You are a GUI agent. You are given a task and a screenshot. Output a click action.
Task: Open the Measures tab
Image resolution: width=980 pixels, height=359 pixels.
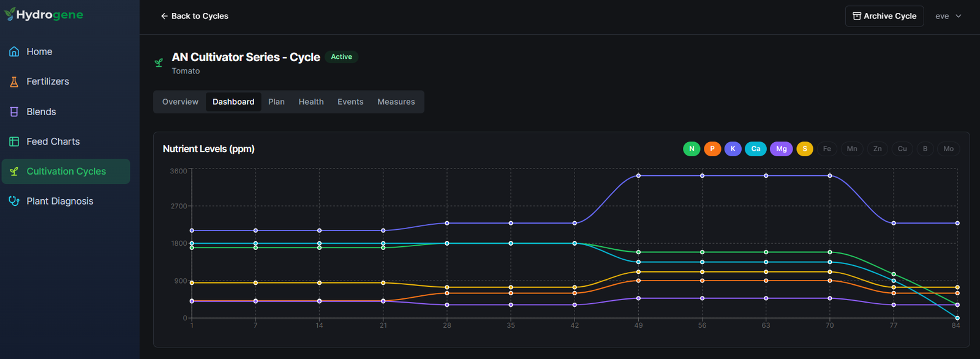pos(396,102)
